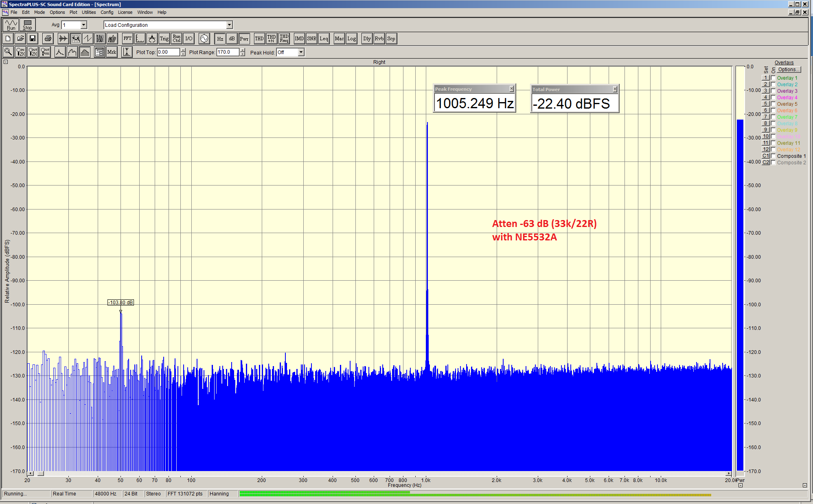The height and width of the screenshot is (504, 813).
Task: Click the C1 composite set button
Action: [766, 156]
